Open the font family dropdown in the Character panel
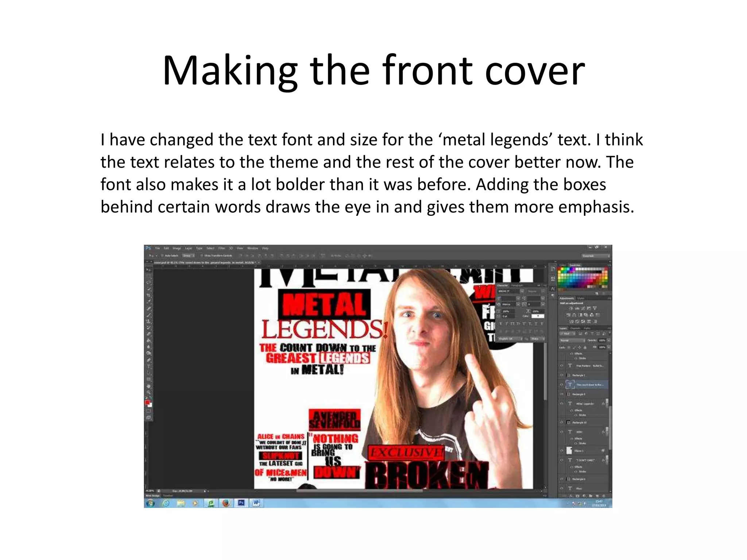 point(522,291)
